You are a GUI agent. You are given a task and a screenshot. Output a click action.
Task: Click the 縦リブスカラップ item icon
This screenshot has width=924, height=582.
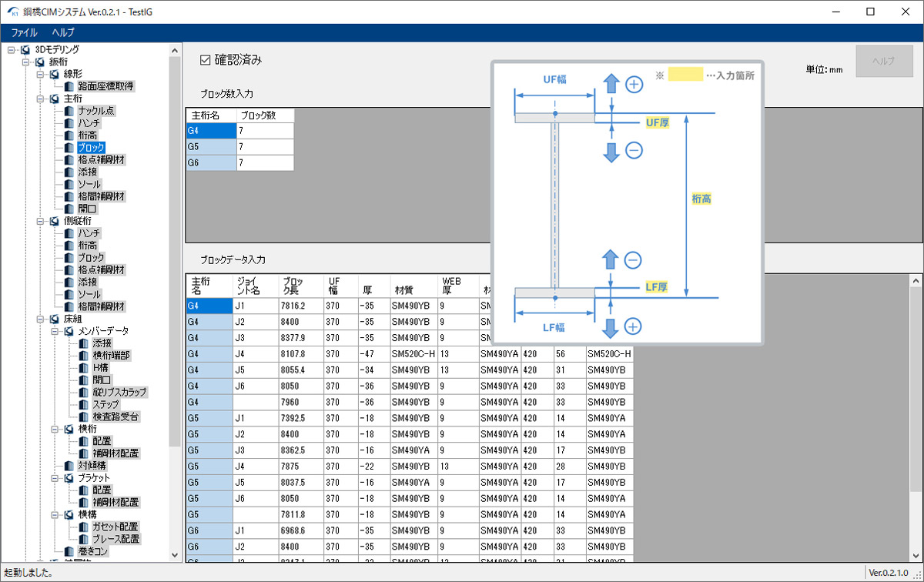(83, 392)
